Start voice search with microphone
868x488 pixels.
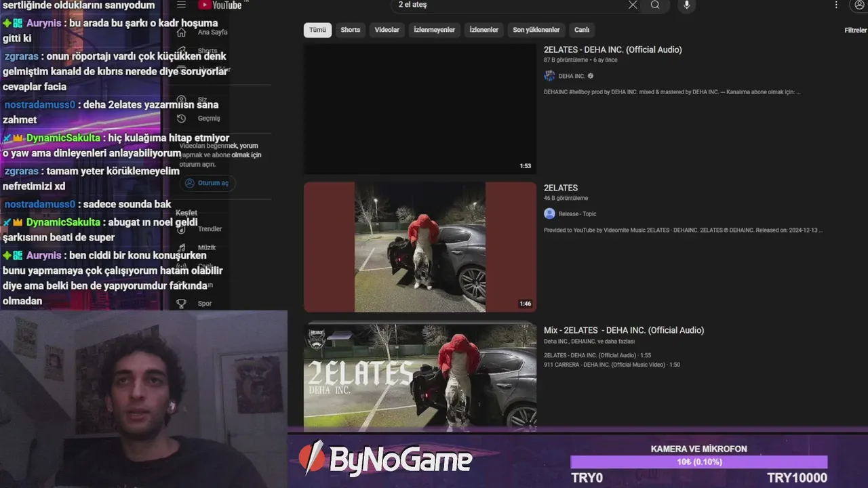point(686,5)
